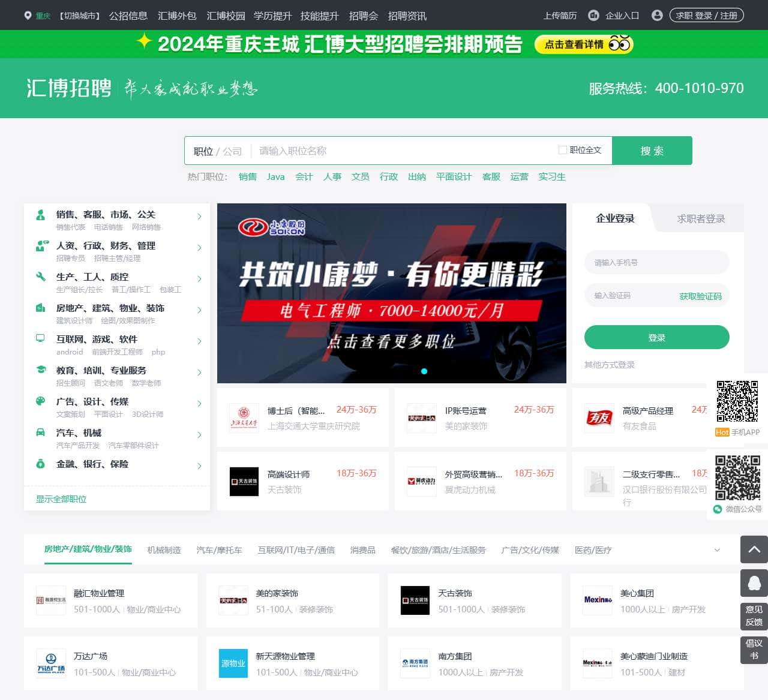This screenshot has height=700, width=768.
Task: Expand the industry tabs dropdown chevron
Action: coord(717,550)
